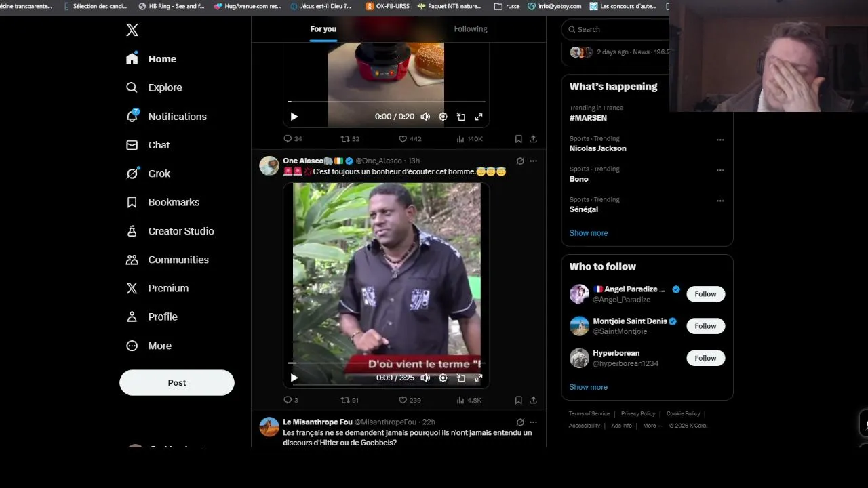Viewport: 868px width, 488px height.
Task: Open Grok from the sidebar
Action: [148, 174]
